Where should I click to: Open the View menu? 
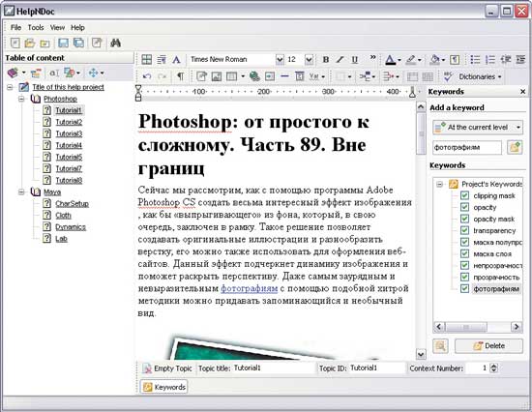coord(57,27)
